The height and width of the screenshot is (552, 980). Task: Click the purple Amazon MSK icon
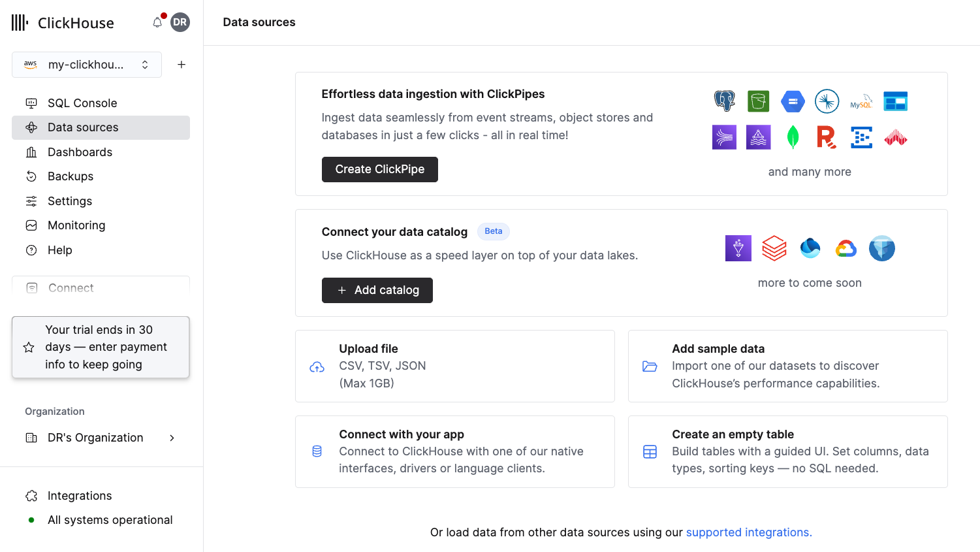coord(759,137)
